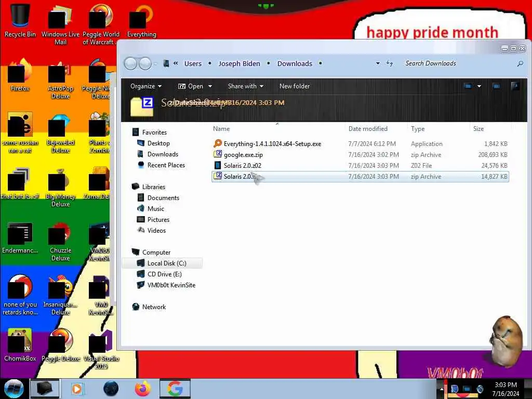Expand the path overflow chevron

[x=176, y=63]
